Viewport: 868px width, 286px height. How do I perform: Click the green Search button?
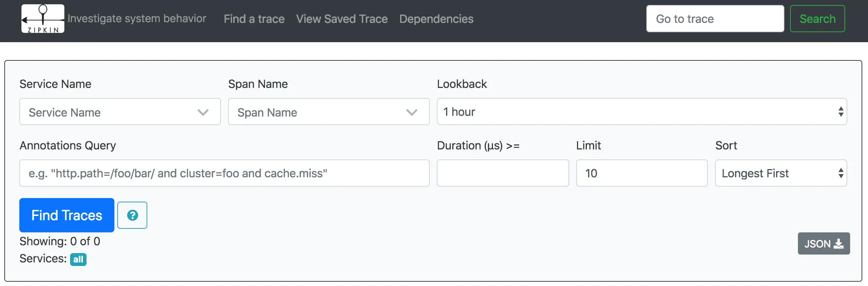(x=817, y=19)
